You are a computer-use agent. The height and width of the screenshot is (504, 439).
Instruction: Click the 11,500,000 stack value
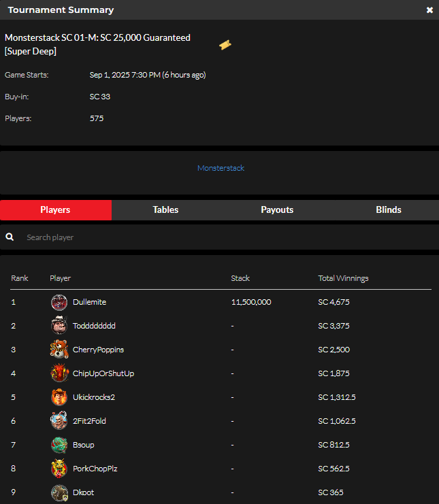(x=251, y=302)
